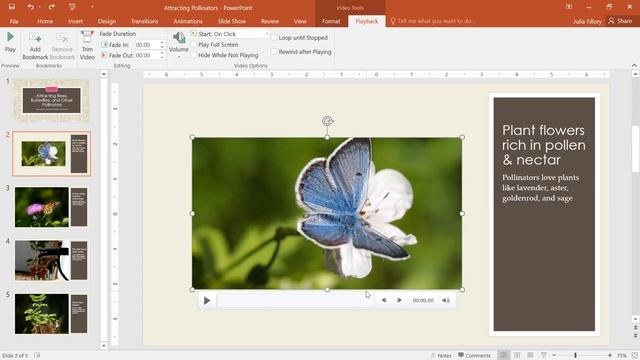Select slide 3 thistle butterfly thumbnail
This screenshot has height=360, width=640.
pyautogui.click(x=51, y=207)
